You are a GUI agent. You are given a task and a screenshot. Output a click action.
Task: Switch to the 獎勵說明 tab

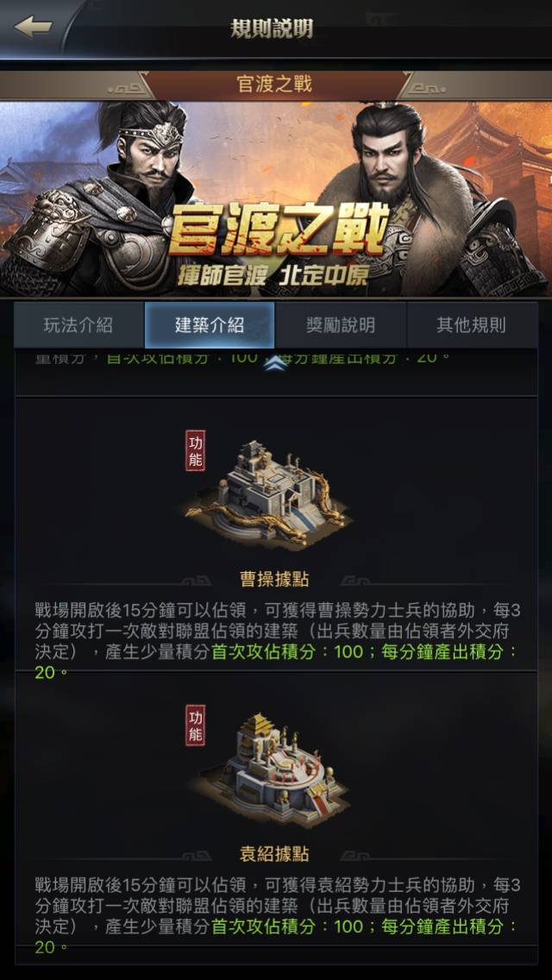pyautogui.click(x=341, y=325)
